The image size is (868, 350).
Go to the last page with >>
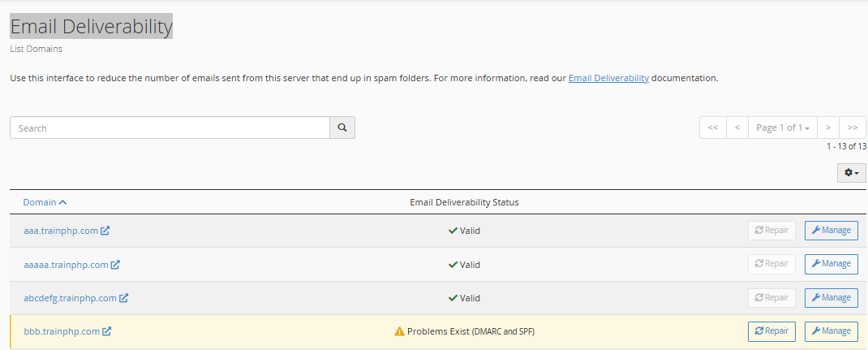click(x=853, y=127)
